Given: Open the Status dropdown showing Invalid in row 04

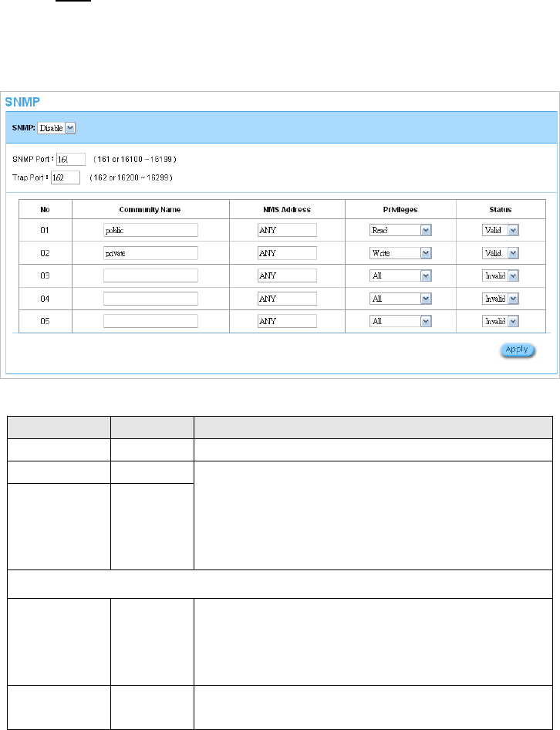Looking at the screenshot, I should (501, 299).
